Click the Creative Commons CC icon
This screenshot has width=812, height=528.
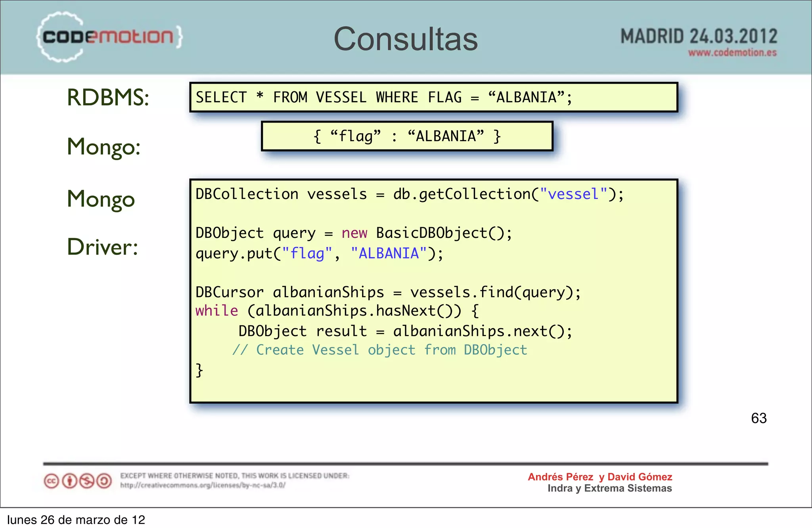tap(52, 481)
